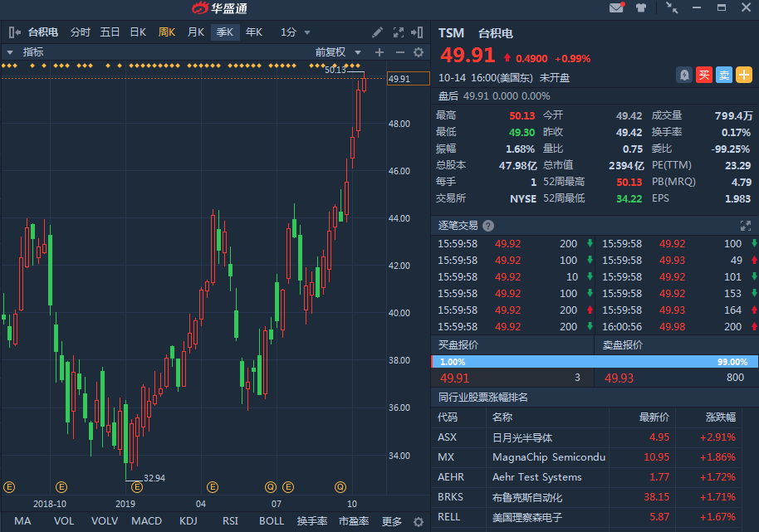Open the mail messages icon

pyautogui.click(x=617, y=7)
